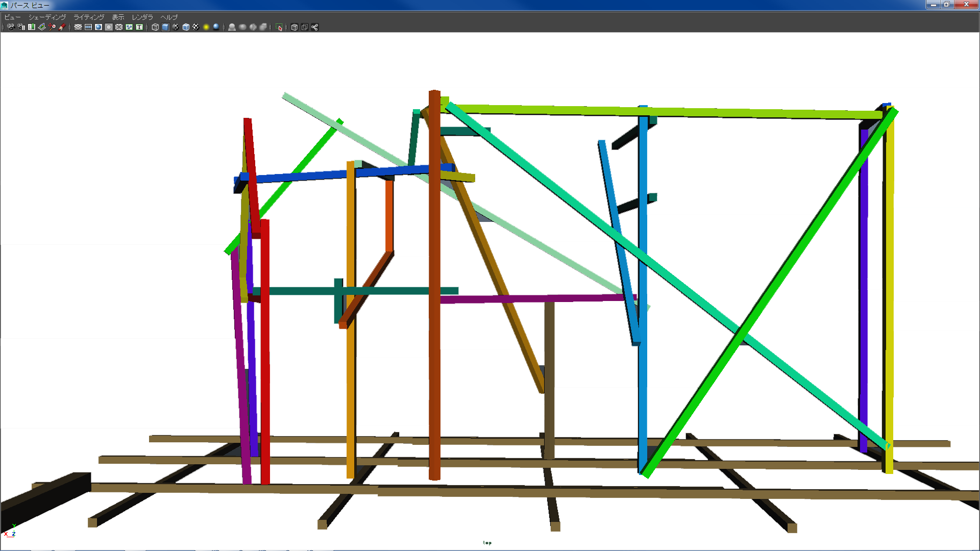Toggle the film gate overlay
Image resolution: width=980 pixels, height=551 pixels.
pos(88,27)
